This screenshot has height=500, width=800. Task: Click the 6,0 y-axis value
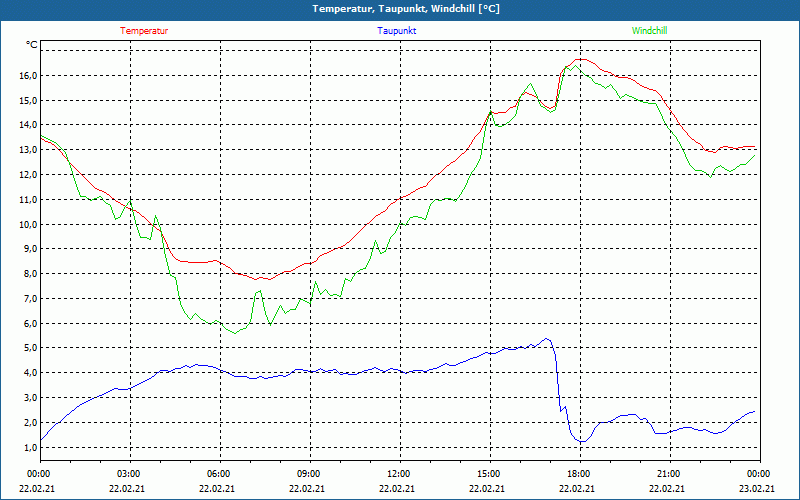click(x=31, y=323)
